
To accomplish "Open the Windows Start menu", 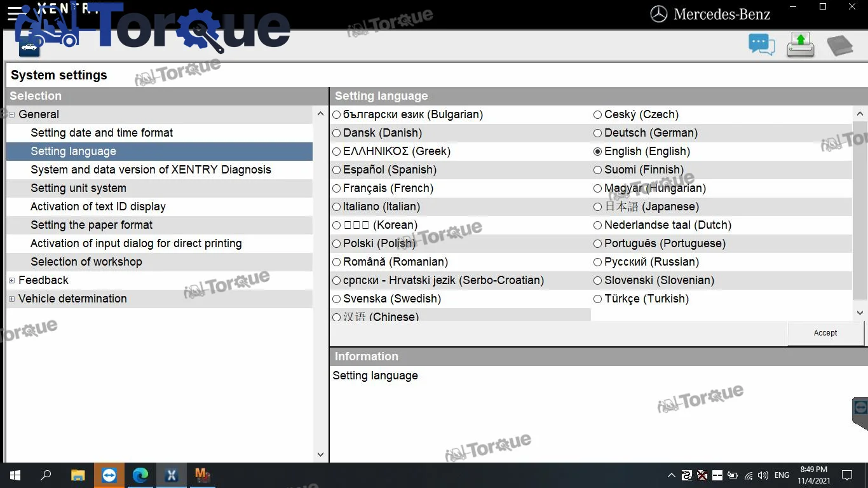I will tap(15, 475).
